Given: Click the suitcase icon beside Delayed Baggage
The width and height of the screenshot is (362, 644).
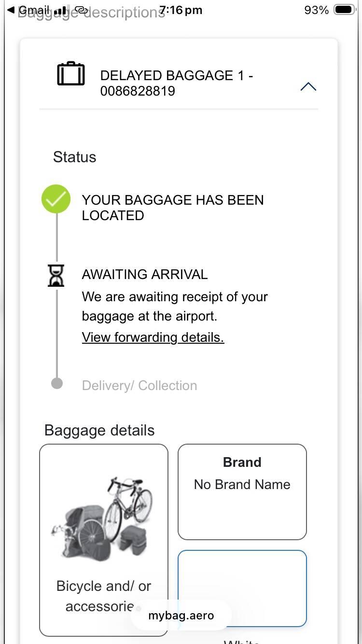Looking at the screenshot, I should (71, 74).
